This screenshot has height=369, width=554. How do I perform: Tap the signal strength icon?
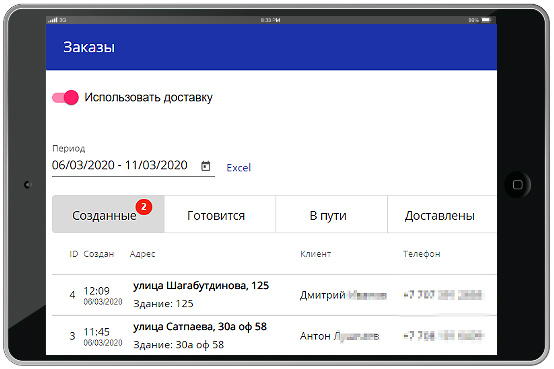coord(52,20)
